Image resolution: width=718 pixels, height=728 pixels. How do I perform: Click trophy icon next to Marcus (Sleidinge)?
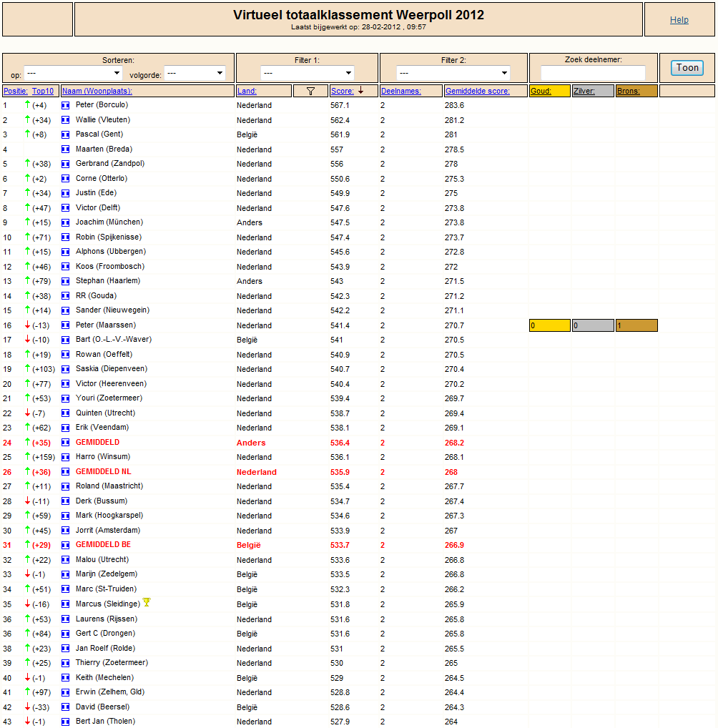click(147, 602)
